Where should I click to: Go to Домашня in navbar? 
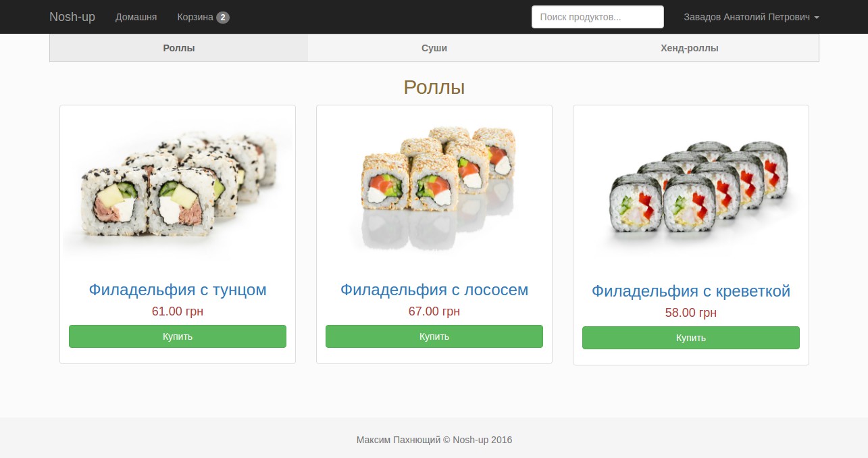coord(136,17)
